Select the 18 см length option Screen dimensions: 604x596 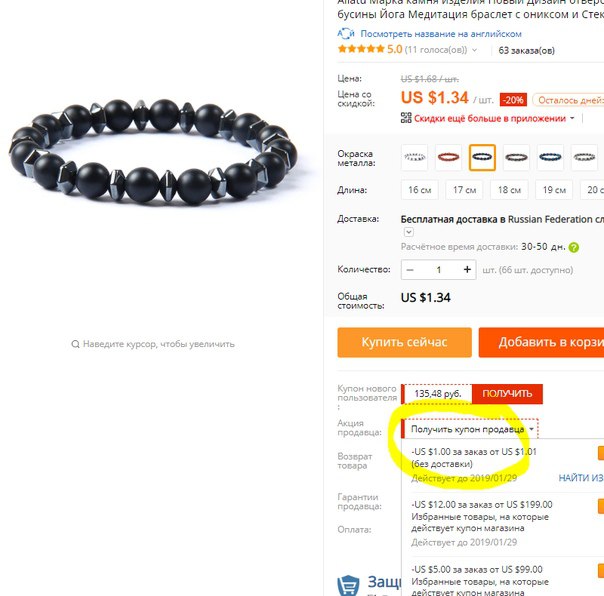[x=509, y=190]
